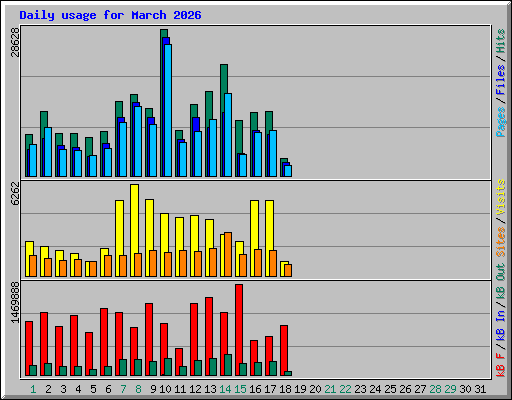This screenshot has width=512, height=400.
Task: Click day label 16 on the x-axis
Action: (255, 389)
